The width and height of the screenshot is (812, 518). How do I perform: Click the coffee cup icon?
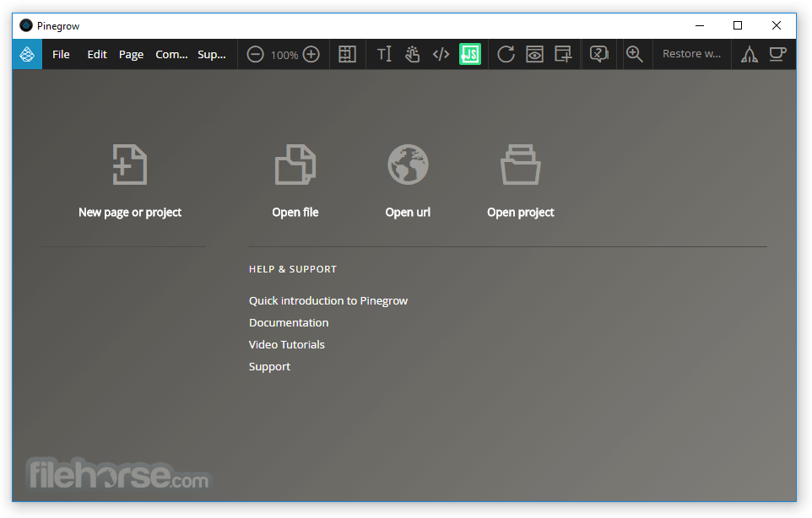(x=777, y=54)
